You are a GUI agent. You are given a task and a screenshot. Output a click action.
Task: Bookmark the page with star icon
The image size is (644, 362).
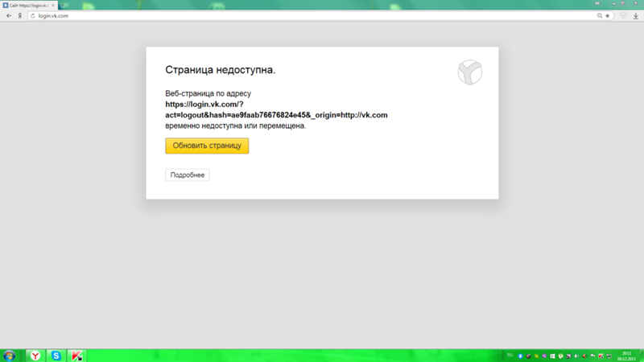point(608,15)
